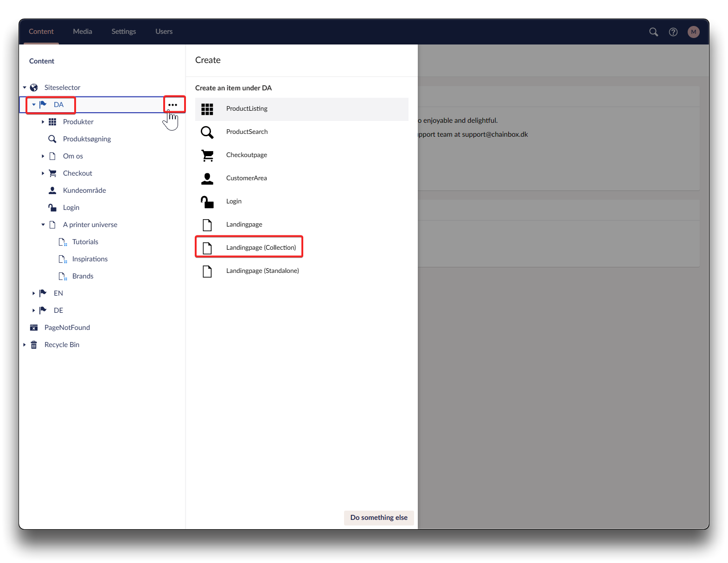Expand the Produkter tree node
728x563 pixels.
[x=43, y=122]
